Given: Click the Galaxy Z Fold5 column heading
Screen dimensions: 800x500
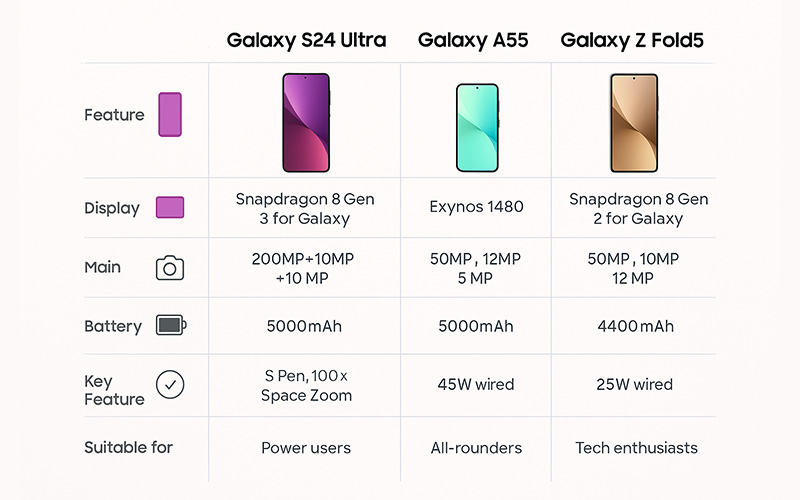Looking at the screenshot, I should tap(632, 40).
